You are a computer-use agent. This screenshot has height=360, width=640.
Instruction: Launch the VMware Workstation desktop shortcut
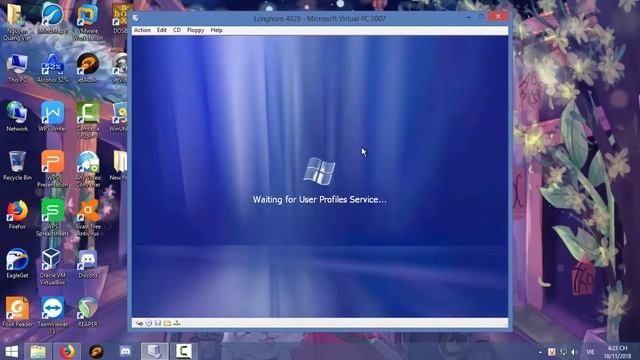point(88,22)
